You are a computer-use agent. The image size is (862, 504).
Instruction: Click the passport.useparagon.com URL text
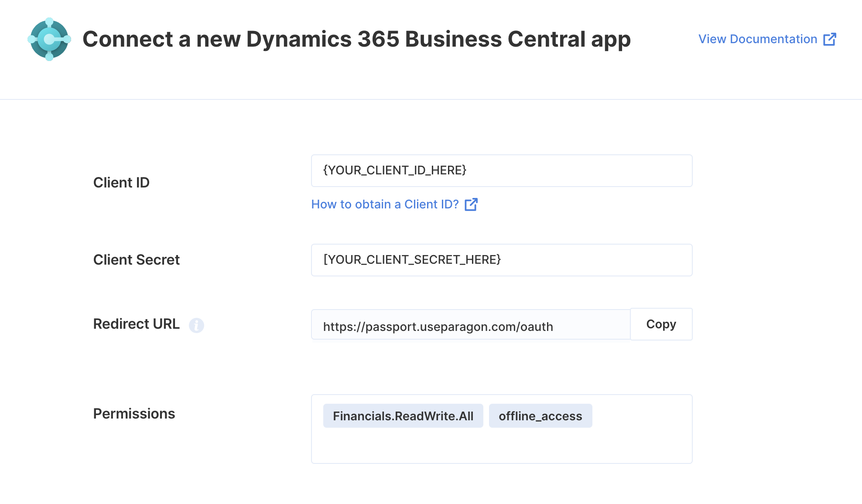coord(438,327)
